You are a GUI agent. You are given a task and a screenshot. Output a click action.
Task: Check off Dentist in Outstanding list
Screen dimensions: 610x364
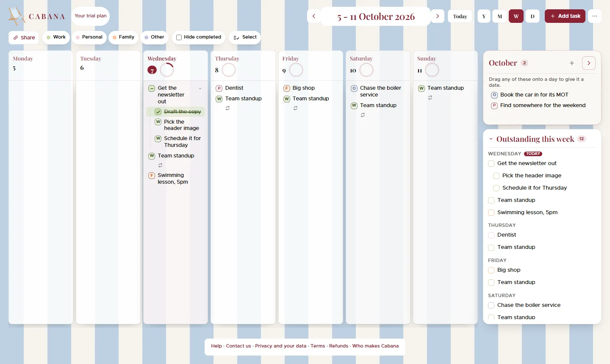[x=491, y=235]
